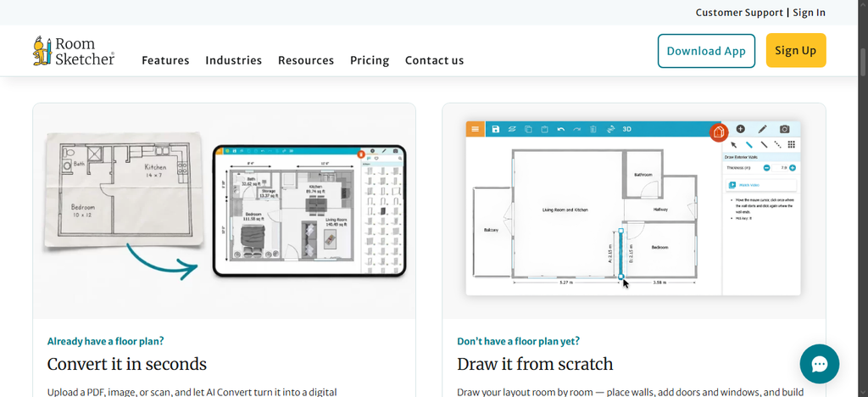The height and width of the screenshot is (397, 868).
Task: Open the Features menu
Action: click(165, 60)
